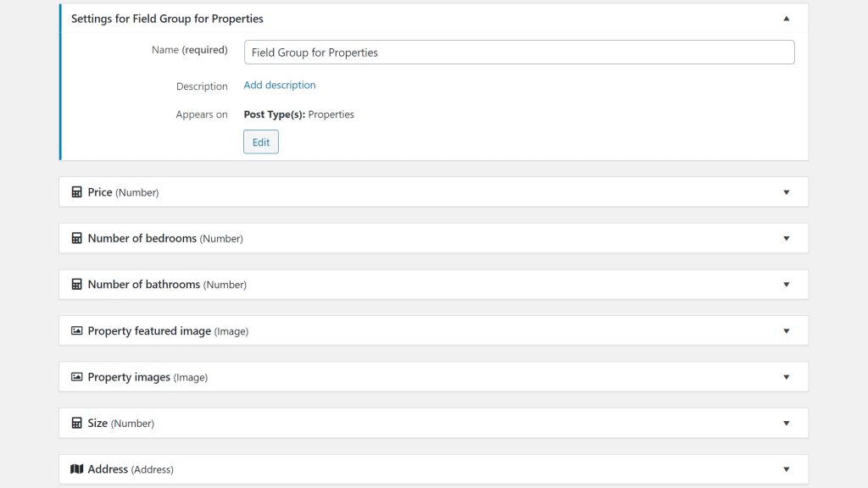
Task: Expand the Size field arrow
Action: pos(786,424)
